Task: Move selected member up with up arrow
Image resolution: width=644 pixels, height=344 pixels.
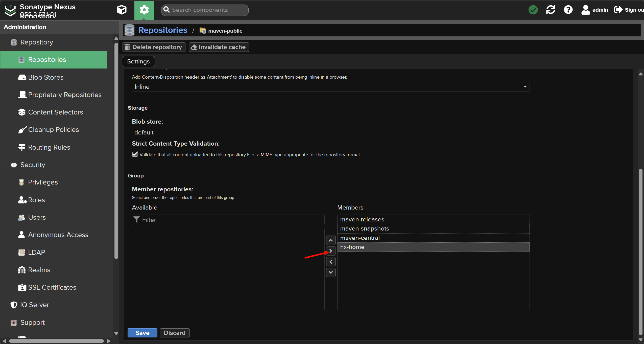Action: [330, 240]
